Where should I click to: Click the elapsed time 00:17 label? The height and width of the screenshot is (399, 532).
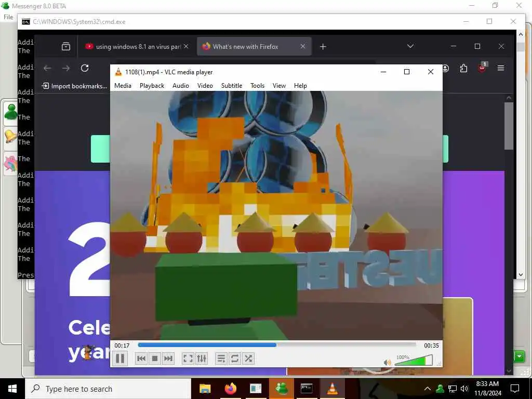pyautogui.click(x=122, y=345)
